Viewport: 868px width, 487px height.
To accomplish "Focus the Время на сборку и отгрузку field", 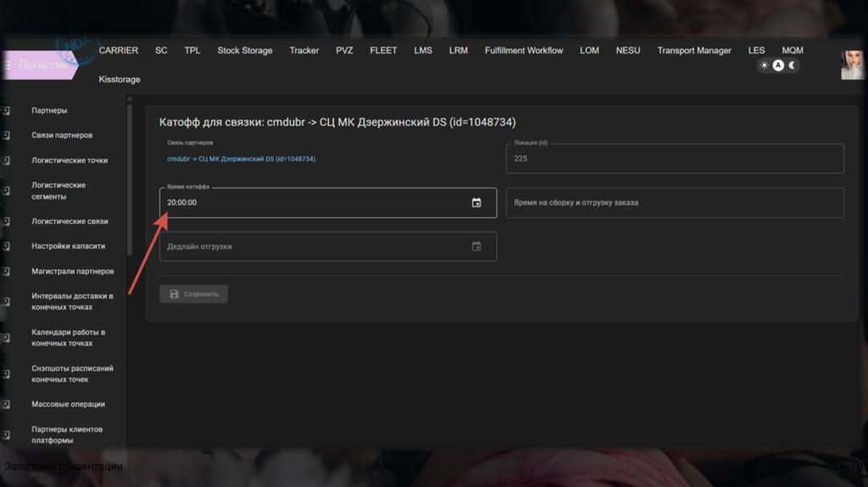I will (674, 203).
